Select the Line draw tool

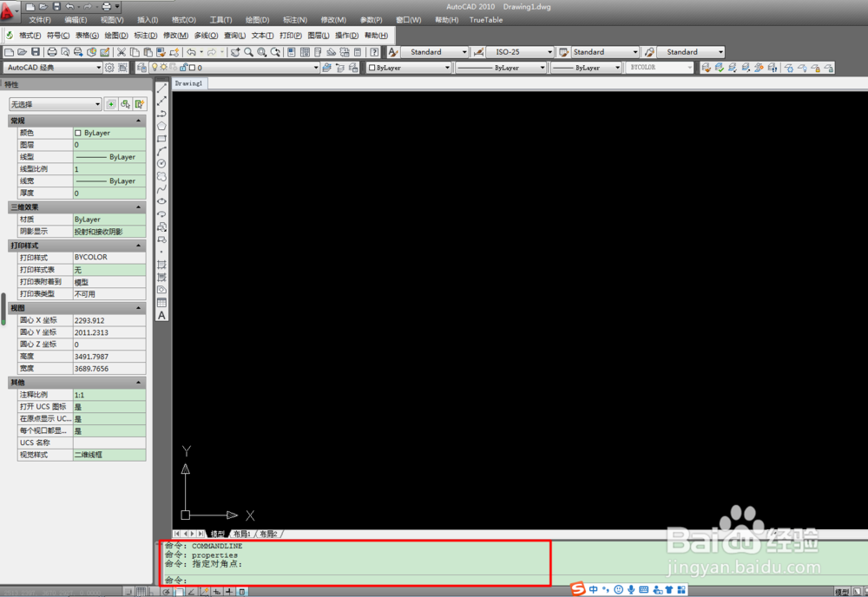[x=161, y=89]
